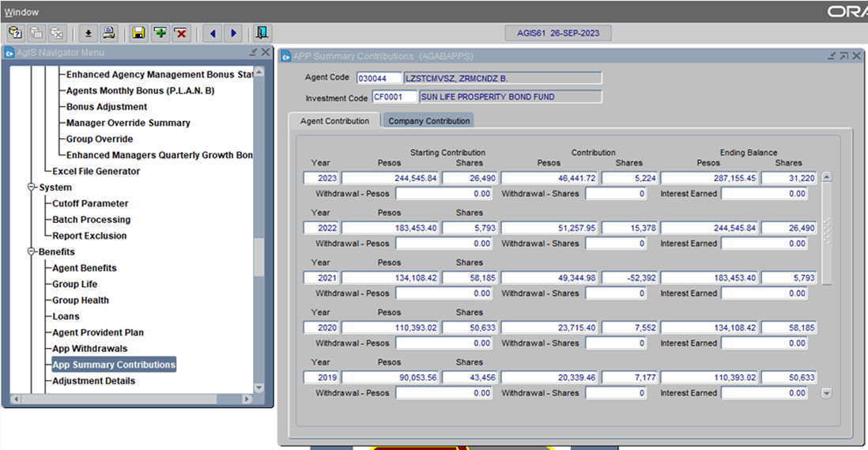Collapse the System tree node

pyautogui.click(x=32, y=187)
